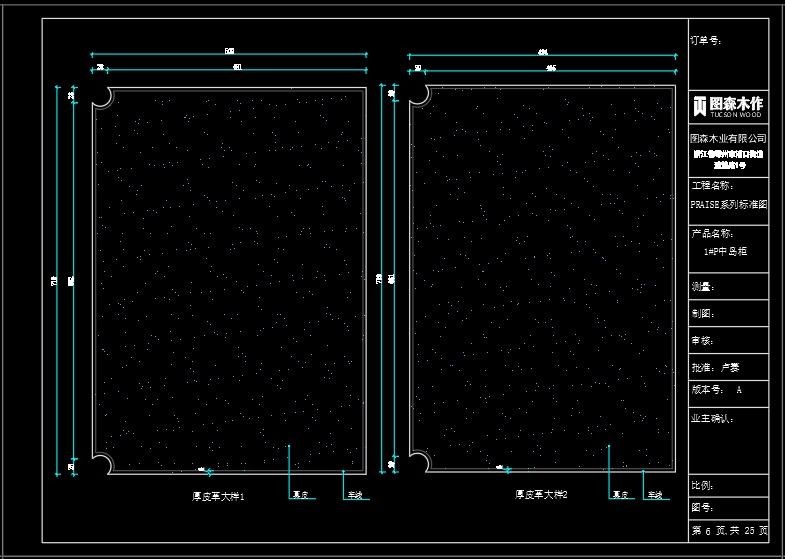Click the 图森木业有限公司 company name text
This screenshot has height=559, width=785.
728,138
